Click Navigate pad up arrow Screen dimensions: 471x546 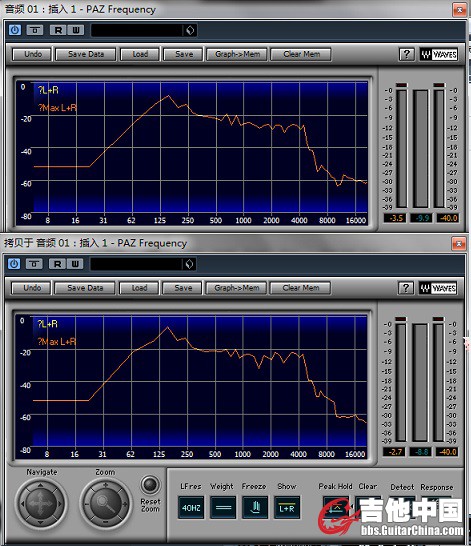coord(41,485)
